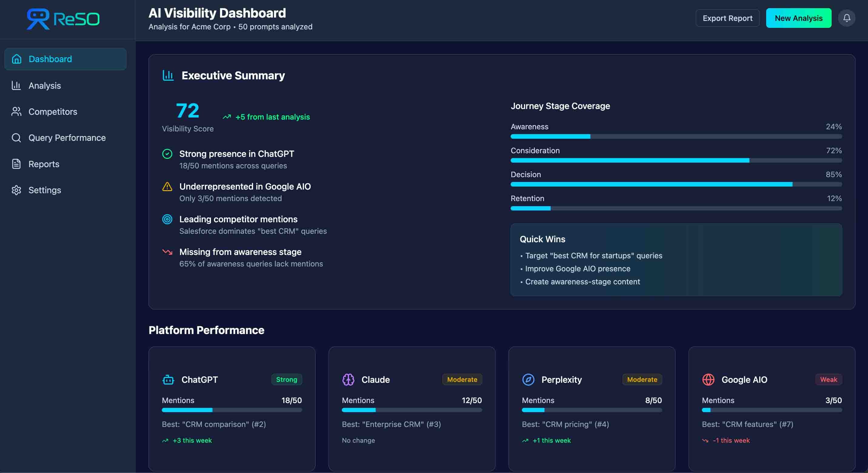Click the Google AIO globe icon
Viewport: 868px width, 473px height.
pos(709,379)
